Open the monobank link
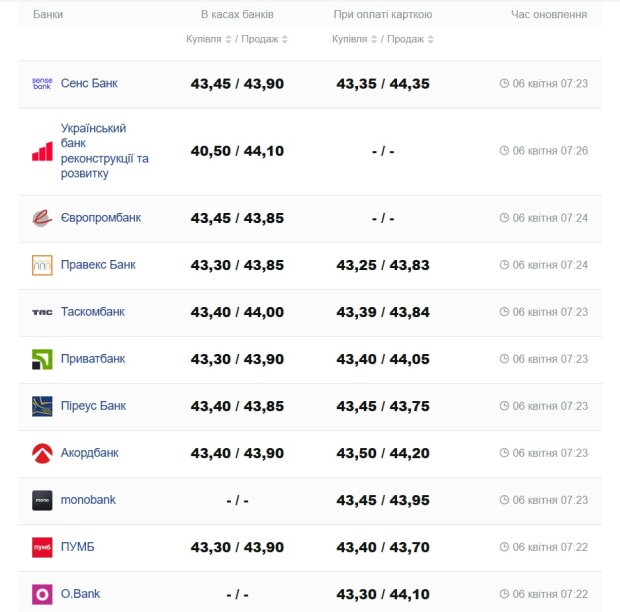Viewport: 620px width, 612px height. pyautogui.click(x=88, y=500)
